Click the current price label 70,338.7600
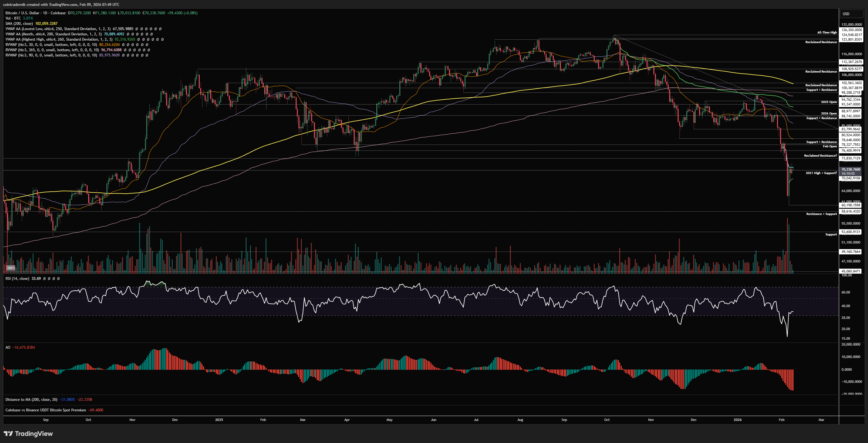Screen dimensions: 868x443 [x=851, y=169]
